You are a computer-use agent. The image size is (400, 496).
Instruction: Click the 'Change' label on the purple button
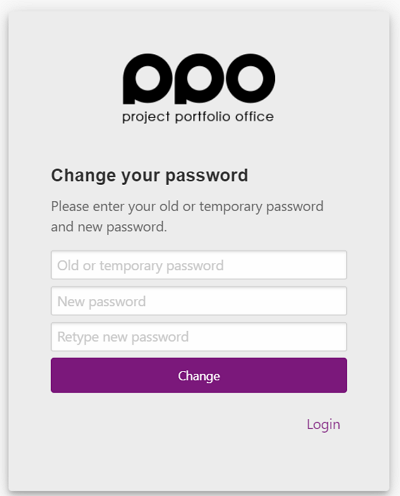pos(199,376)
